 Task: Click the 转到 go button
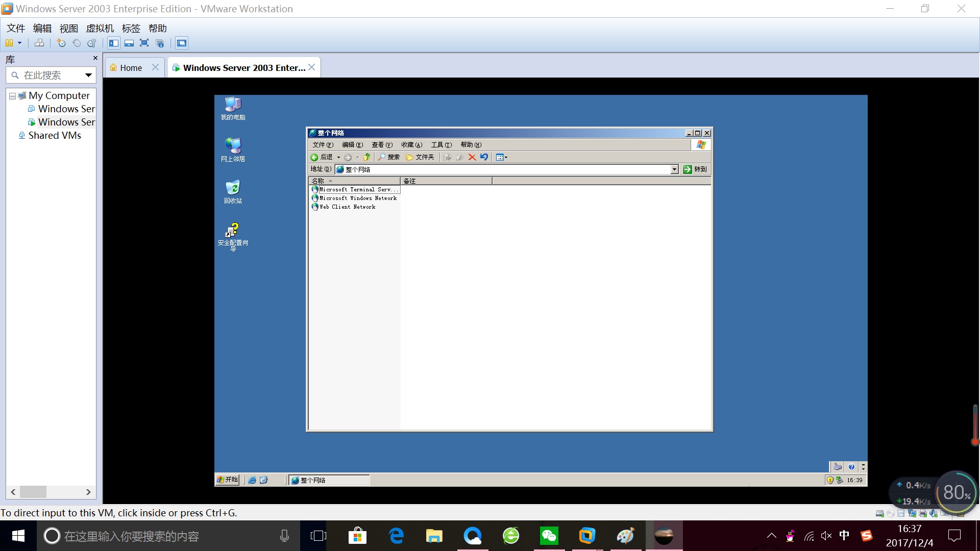point(695,169)
